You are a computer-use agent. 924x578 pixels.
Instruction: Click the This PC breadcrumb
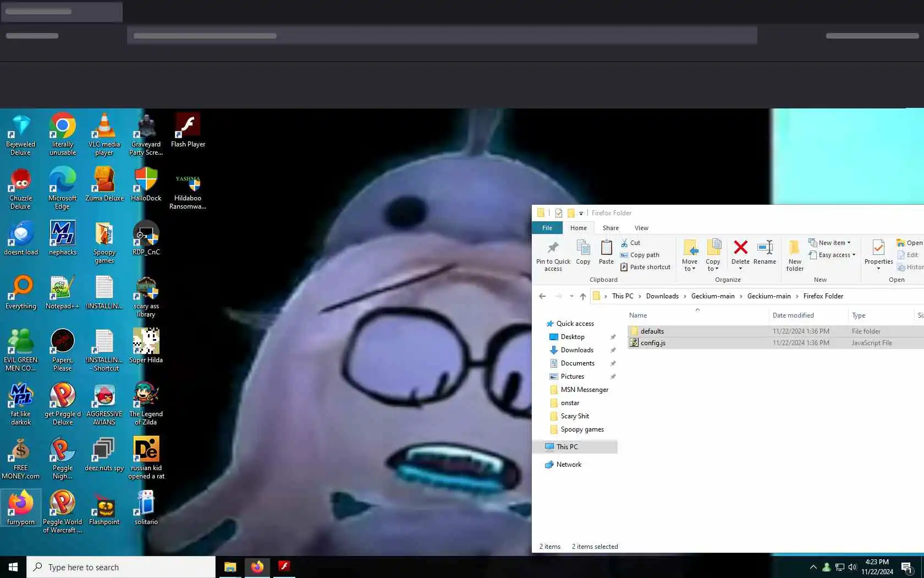623,296
